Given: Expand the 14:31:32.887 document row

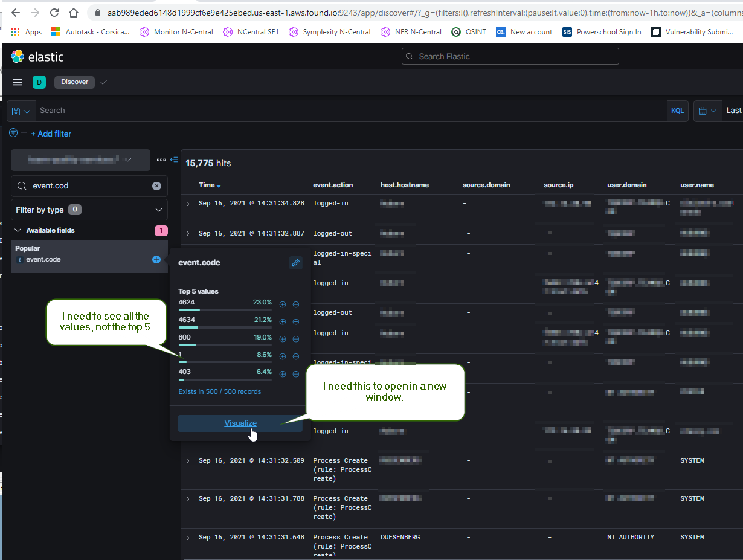Looking at the screenshot, I should coord(188,233).
